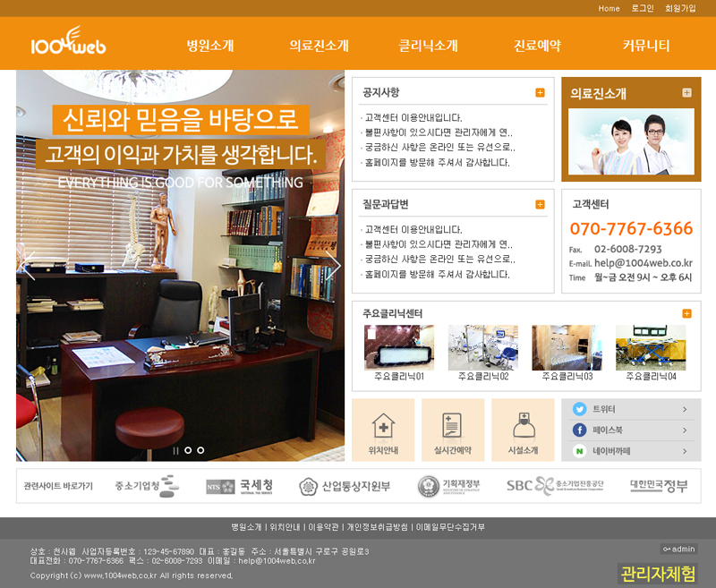This screenshot has height=588, width=716.
Task: Click the 1004web logo
Action: click(x=68, y=44)
